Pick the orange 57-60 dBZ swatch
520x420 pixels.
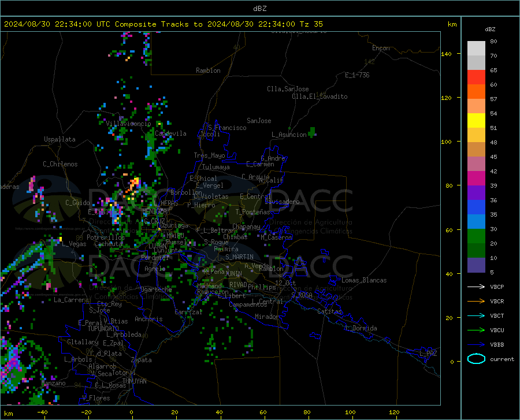pyautogui.click(x=476, y=92)
